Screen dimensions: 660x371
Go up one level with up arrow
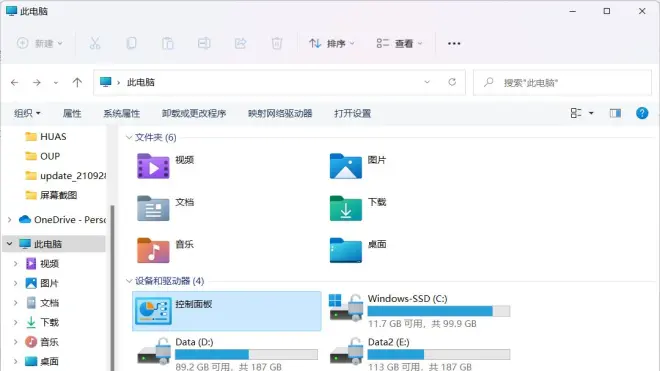click(77, 83)
